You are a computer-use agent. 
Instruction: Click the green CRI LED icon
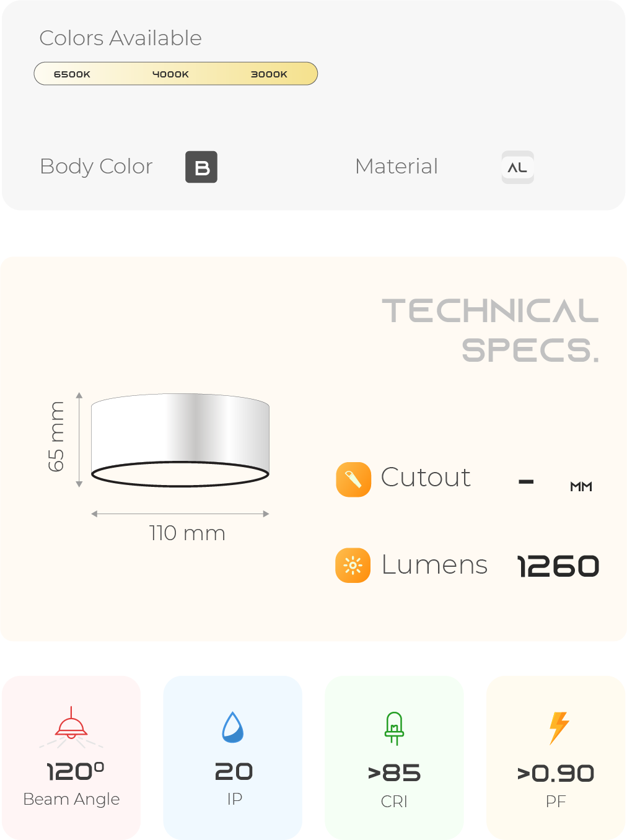(394, 728)
